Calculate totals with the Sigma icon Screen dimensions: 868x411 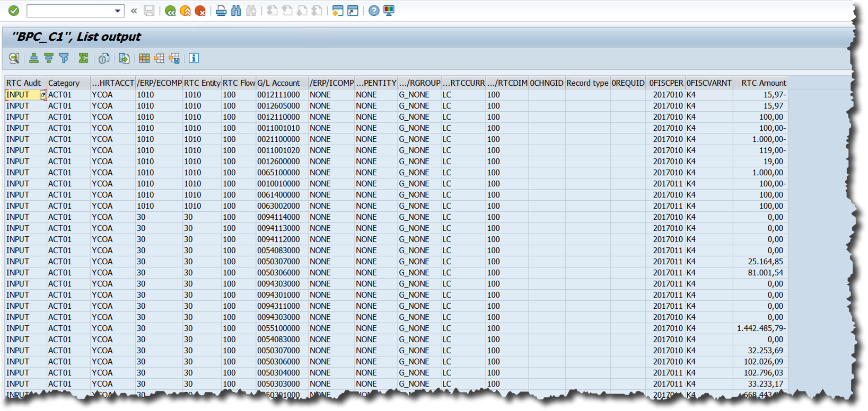(x=83, y=58)
